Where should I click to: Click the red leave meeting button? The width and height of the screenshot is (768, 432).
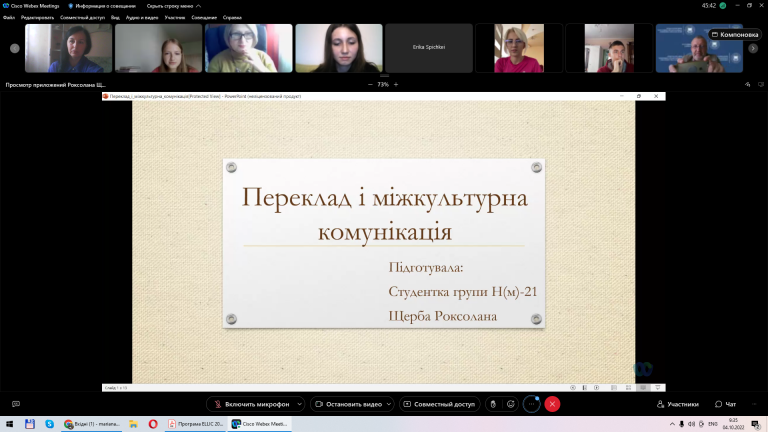pyautogui.click(x=552, y=404)
